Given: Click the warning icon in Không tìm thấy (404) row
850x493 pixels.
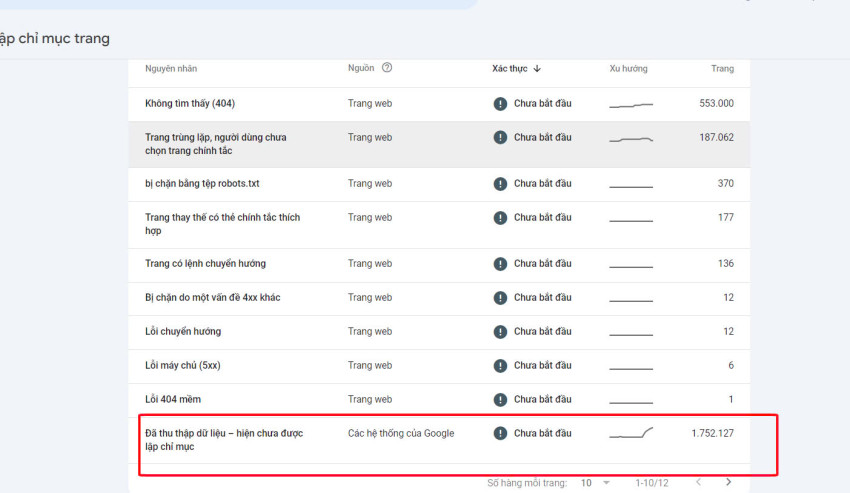Looking at the screenshot, I should click(x=500, y=104).
